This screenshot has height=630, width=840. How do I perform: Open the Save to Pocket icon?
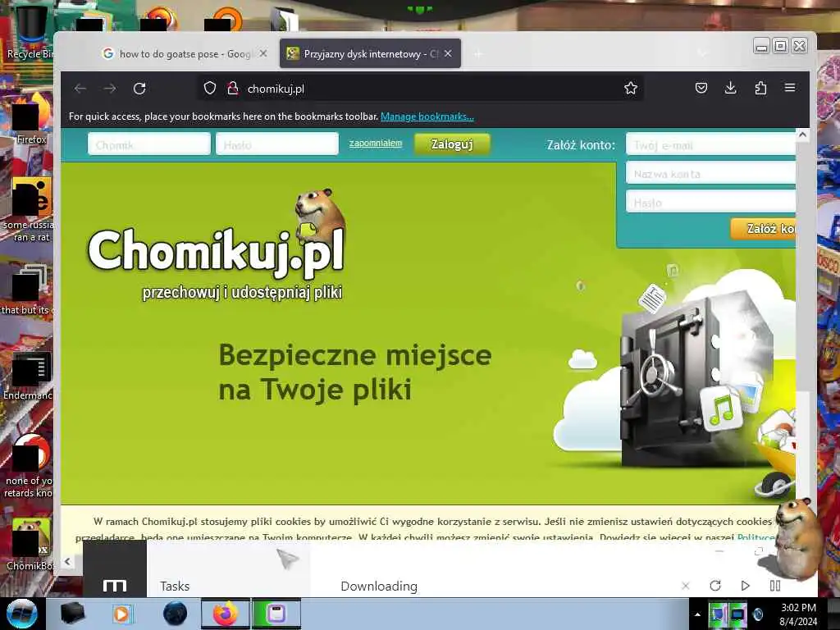701,88
